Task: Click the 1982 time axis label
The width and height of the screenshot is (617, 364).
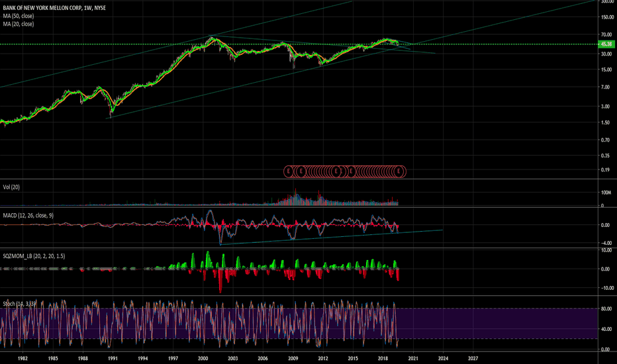Action: [23, 359]
